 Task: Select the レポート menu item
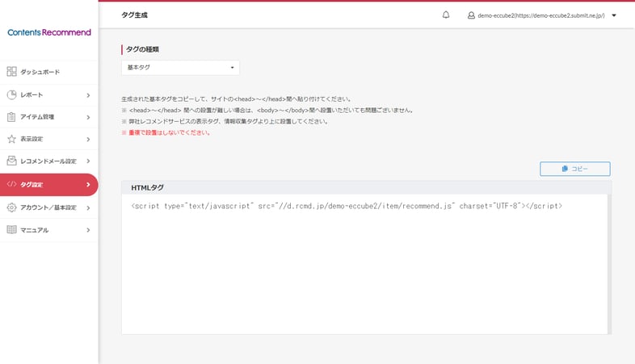pos(49,95)
